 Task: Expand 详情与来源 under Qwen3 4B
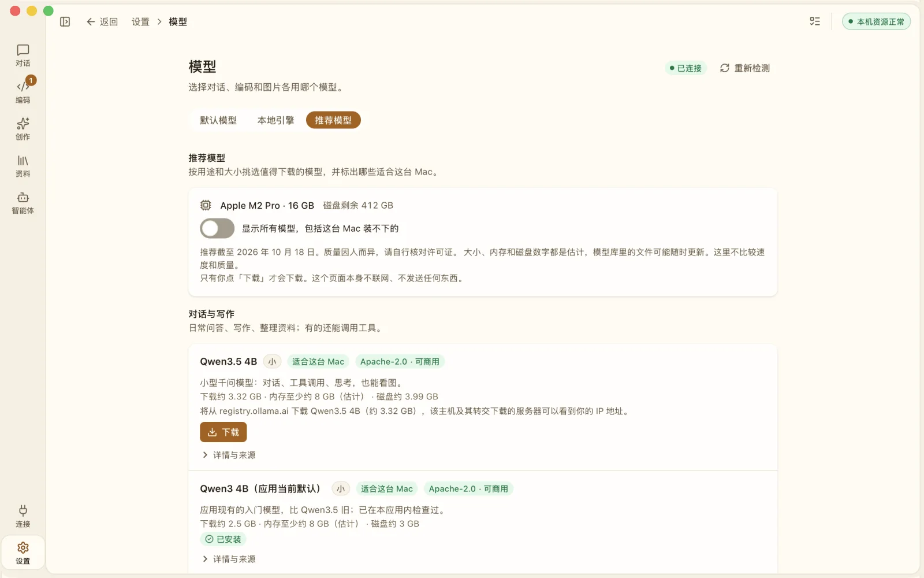coord(229,559)
